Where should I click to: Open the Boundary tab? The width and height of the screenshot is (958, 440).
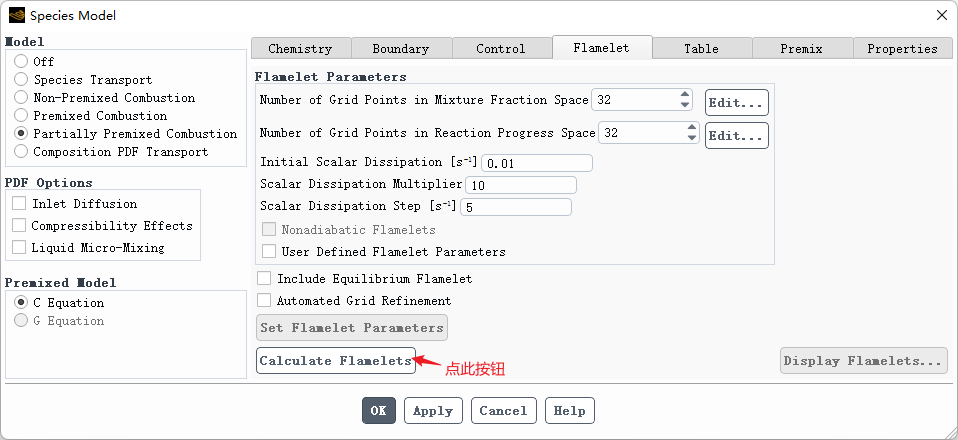[400, 48]
